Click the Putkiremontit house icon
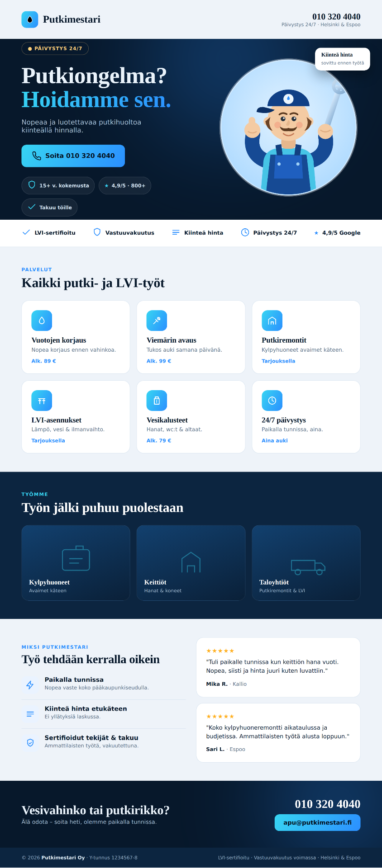The width and height of the screenshot is (382, 868). coord(272,321)
